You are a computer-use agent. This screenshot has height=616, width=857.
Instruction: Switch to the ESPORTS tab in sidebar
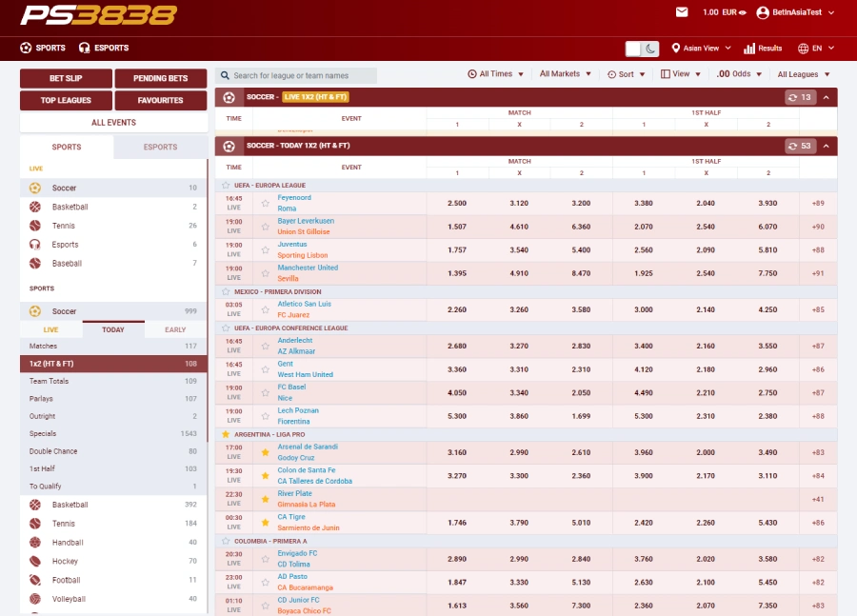coord(162,147)
